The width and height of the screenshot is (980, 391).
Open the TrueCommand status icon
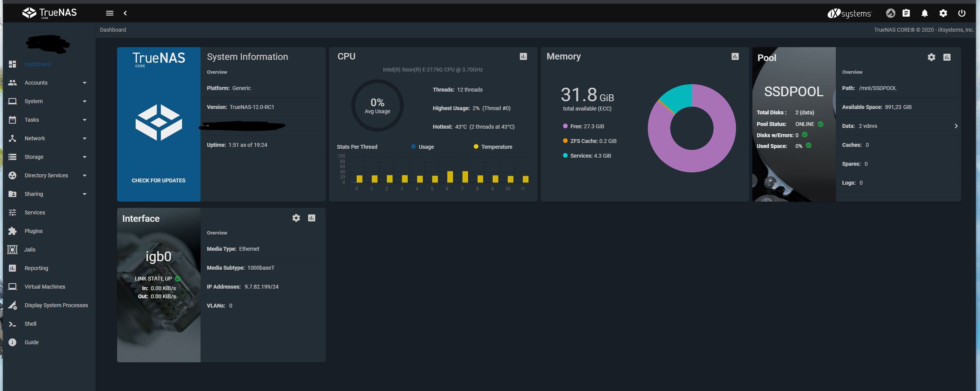(890, 13)
